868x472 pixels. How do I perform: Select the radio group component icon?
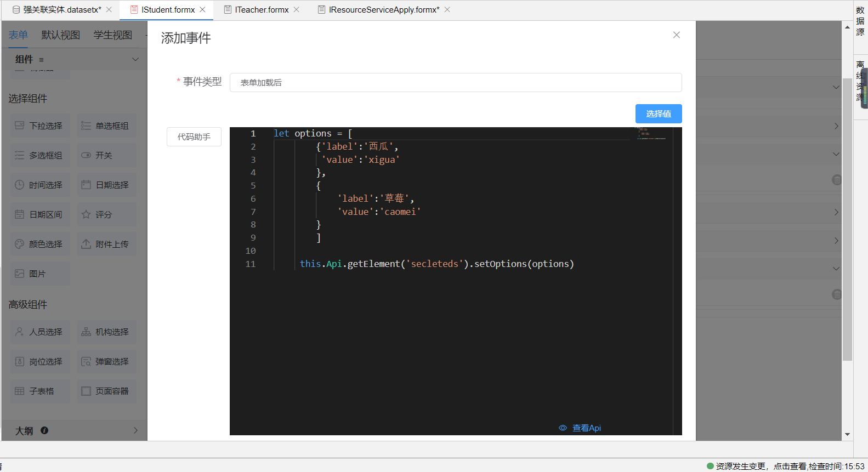point(86,126)
